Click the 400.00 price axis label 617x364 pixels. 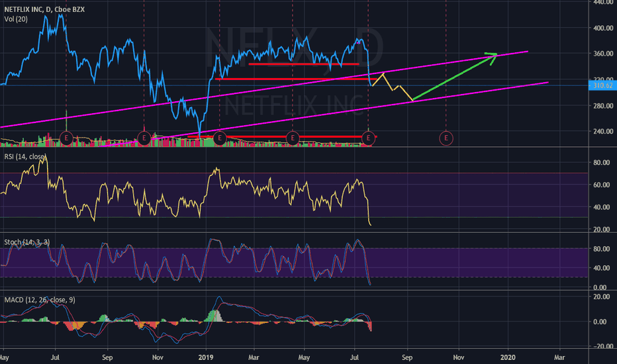click(x=603, y=28)
